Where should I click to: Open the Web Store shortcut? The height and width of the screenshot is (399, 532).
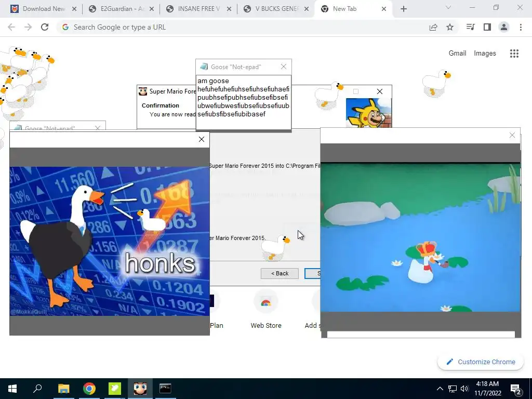pyautogui.click(x=266, y=310)
